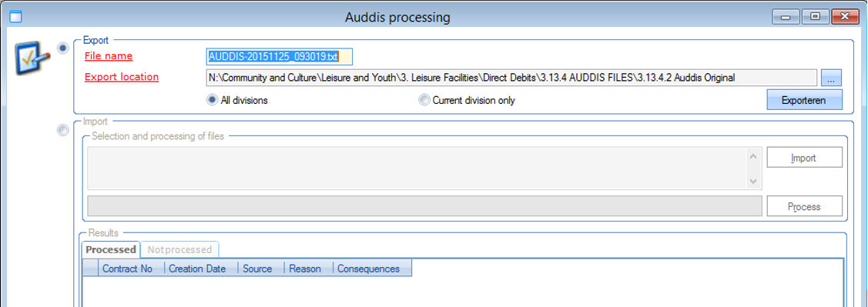The height and width of the screenshot is (307, 868).
Task: Select the Import radio button
Action: (x=64, y=130)
